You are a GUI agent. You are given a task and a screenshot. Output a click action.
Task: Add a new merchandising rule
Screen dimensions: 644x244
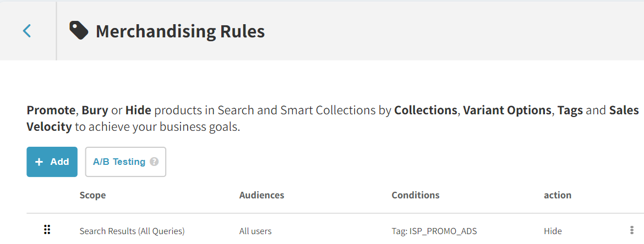point(52,162)
